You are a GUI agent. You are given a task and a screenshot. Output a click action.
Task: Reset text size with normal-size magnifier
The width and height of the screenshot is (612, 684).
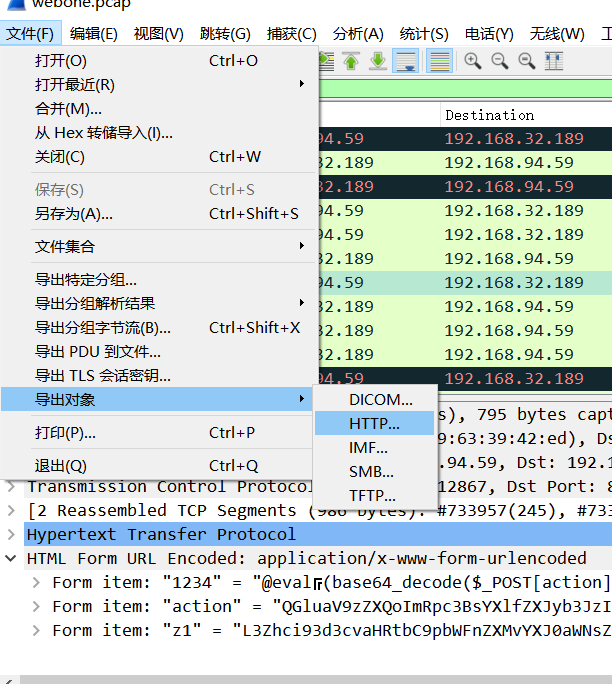click(527, 61)
